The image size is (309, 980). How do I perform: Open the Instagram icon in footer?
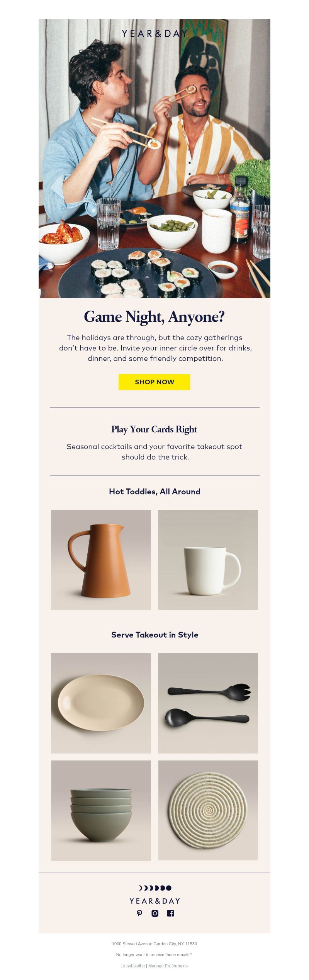coord(155,913)
